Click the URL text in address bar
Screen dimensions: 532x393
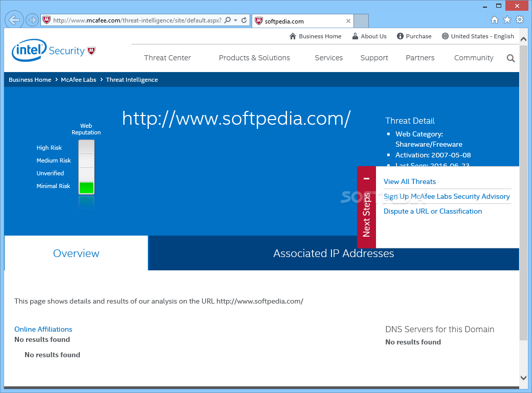[x=137, y=20]
